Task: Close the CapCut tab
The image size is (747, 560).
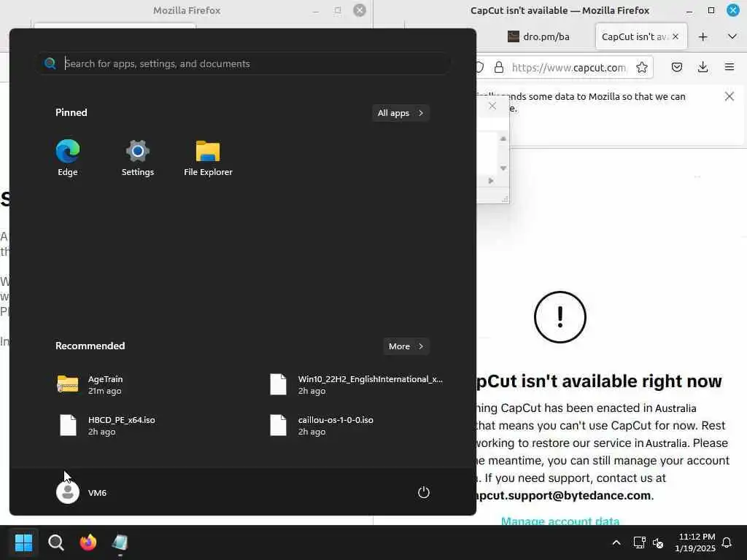Action: pyautogui.click(x=676, y=36)
